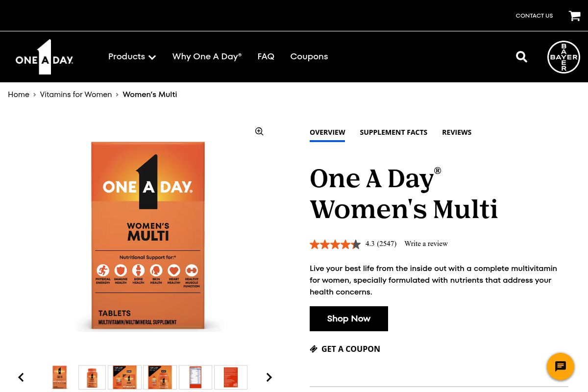Go to Home breadcrumb
The image size is (588, 392).
click(x=19, y=95)
